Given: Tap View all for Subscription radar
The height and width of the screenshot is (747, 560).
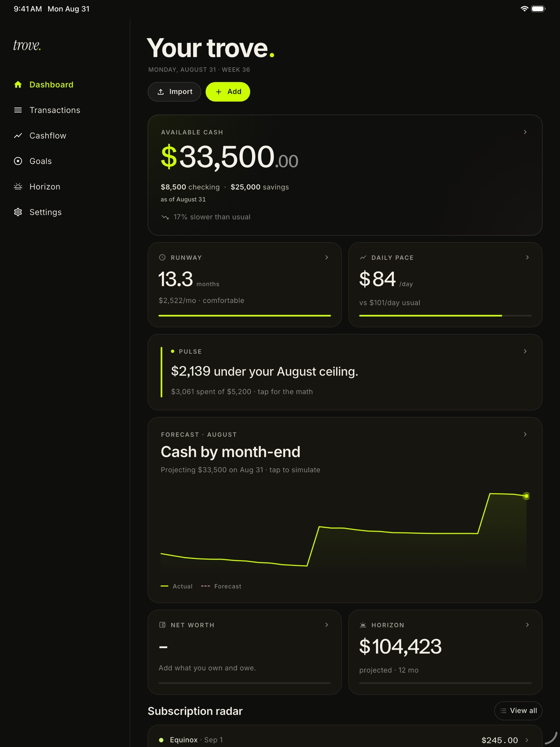Looking at the screenshot, I should coord(518,711).
